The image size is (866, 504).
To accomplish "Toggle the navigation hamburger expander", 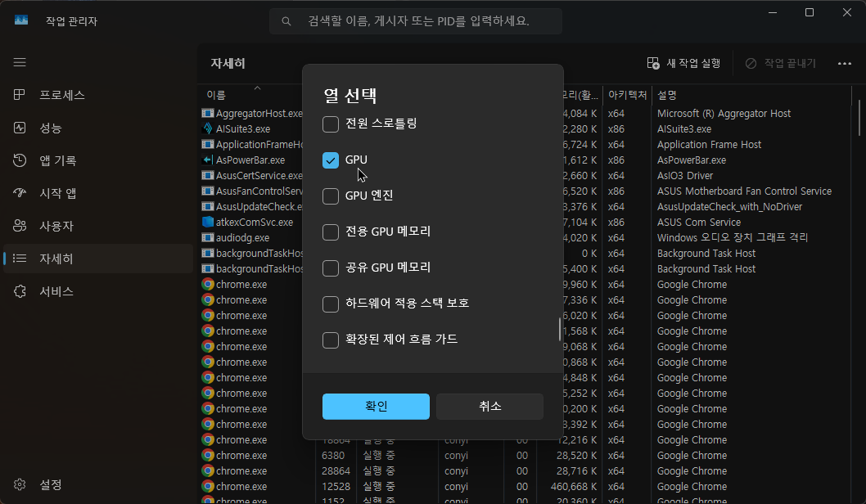I will pos(20,62).
